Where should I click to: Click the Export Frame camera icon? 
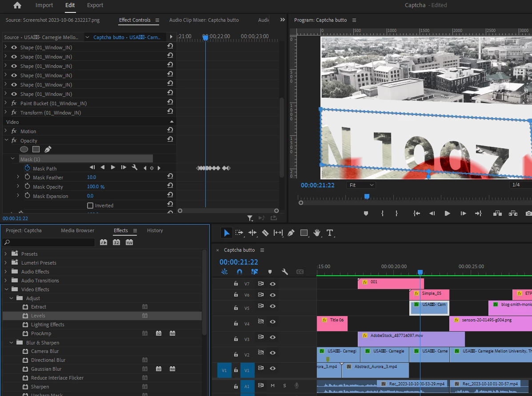pyautogui.click(x=528, y=213)
